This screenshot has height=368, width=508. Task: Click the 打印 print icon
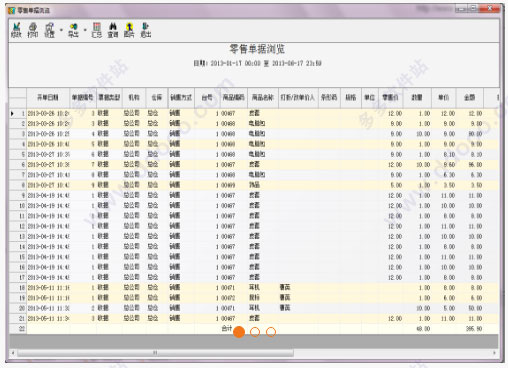[x=32, y=30]
